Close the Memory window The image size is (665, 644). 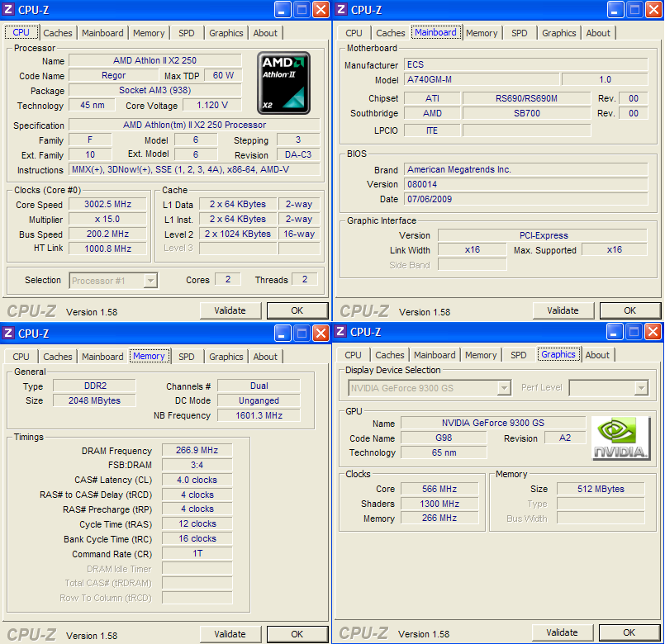click(x=321, y=334)
